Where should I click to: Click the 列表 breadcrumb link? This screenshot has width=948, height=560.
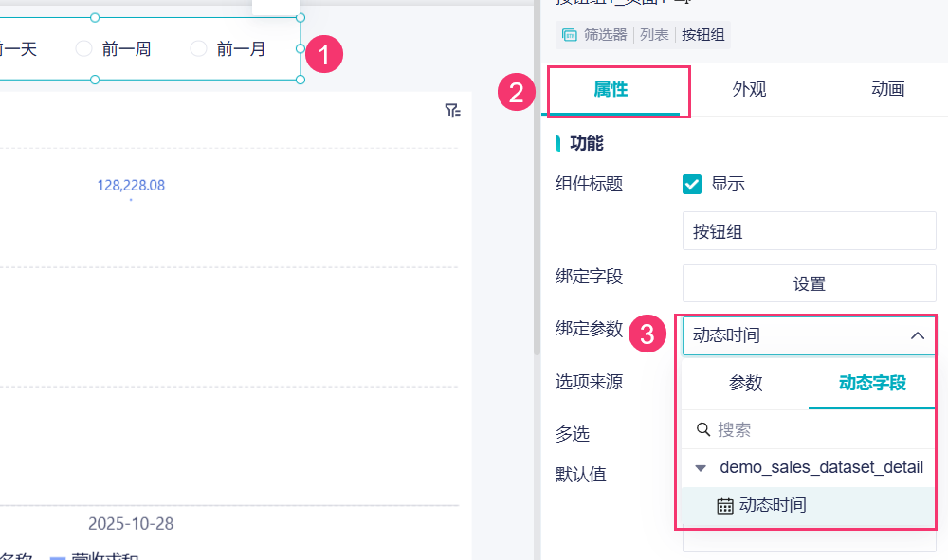click(x=654, y=35)
